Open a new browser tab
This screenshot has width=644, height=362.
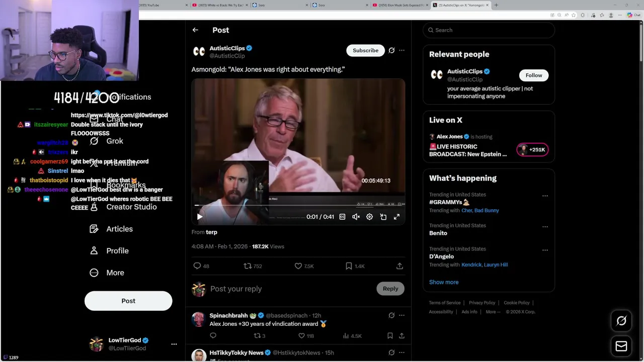(x=496, y=5)
